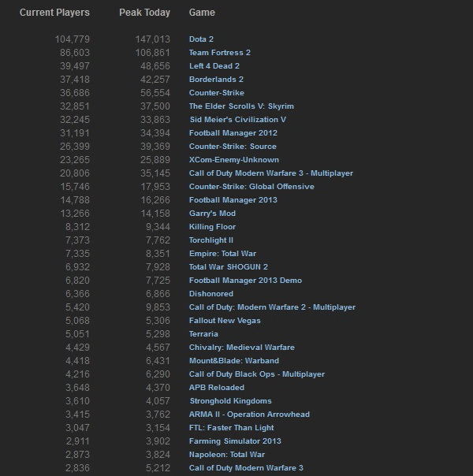
Task: Open the Mount&Blade: Warband link
Action: point(234,361)
